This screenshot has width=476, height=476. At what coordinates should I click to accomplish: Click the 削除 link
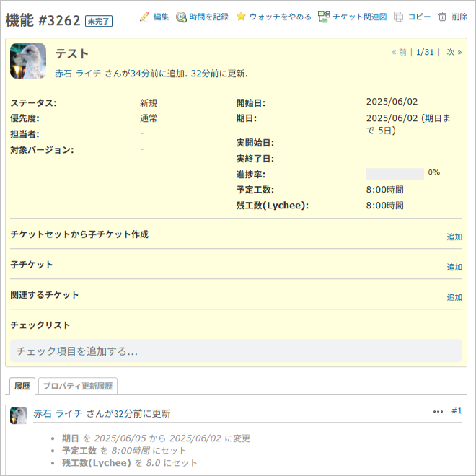point(459,17)
